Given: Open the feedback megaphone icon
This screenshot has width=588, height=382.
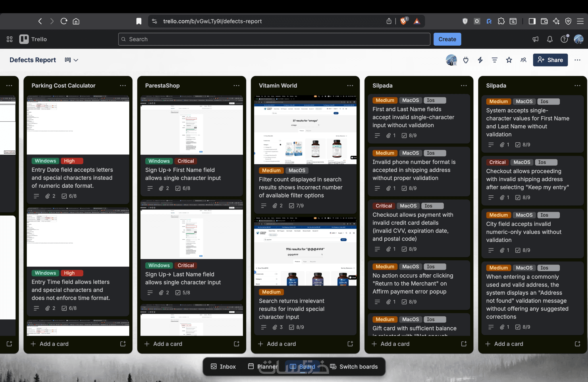Looking at the screenshot, I should (535, 39).
